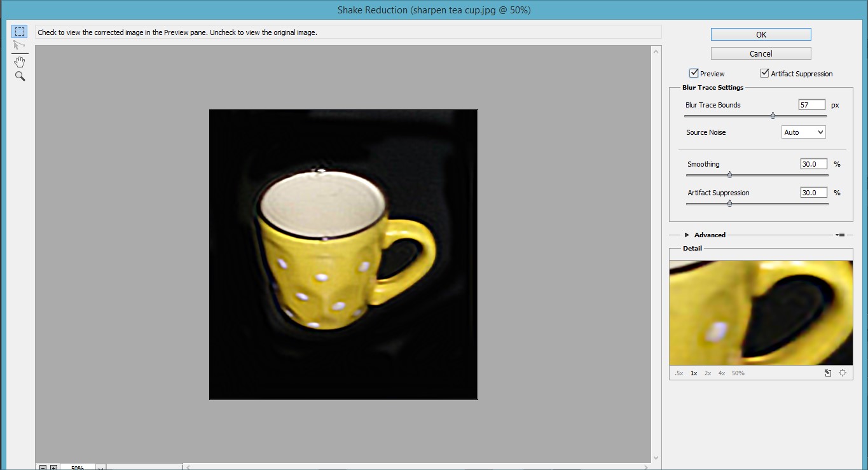This screenshot has height=470, width=868.
Task: Click the enhance at loupe location icon
Action: [x=843, y=373]
